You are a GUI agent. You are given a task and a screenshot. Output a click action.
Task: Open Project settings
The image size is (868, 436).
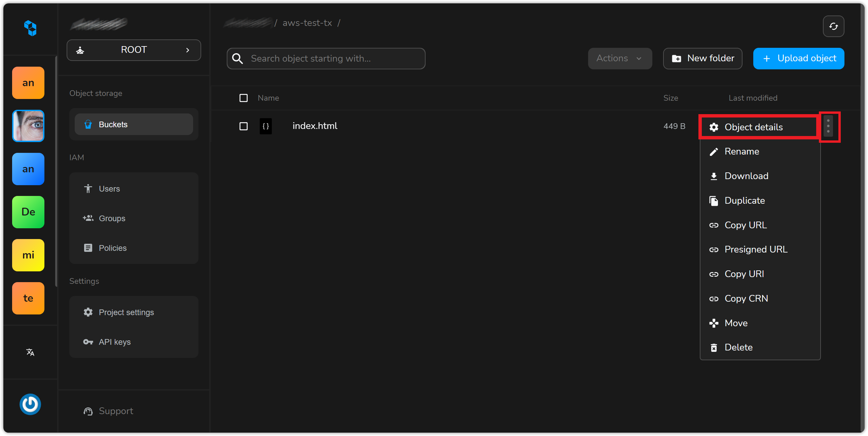click(x=134, y=312)
